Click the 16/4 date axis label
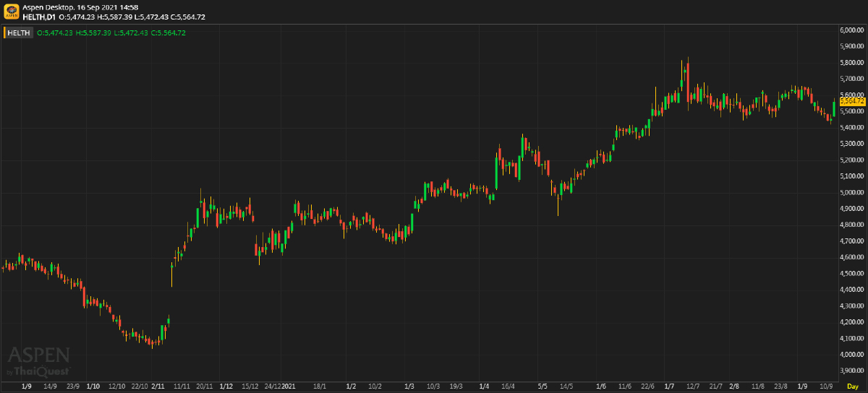This screenshot has height=393, width=868. click(x=507, y=386)
